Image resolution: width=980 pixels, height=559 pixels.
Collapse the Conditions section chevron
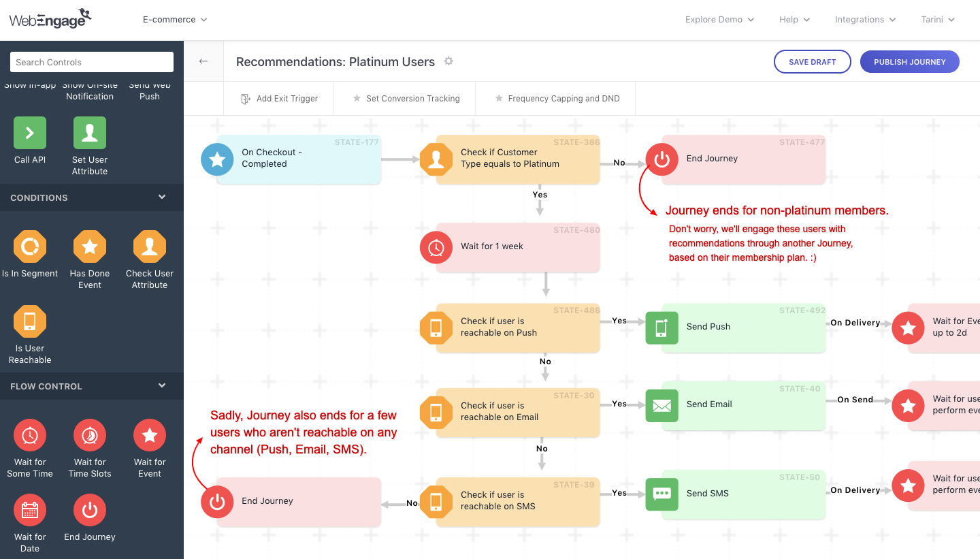(x=162, y=197)
